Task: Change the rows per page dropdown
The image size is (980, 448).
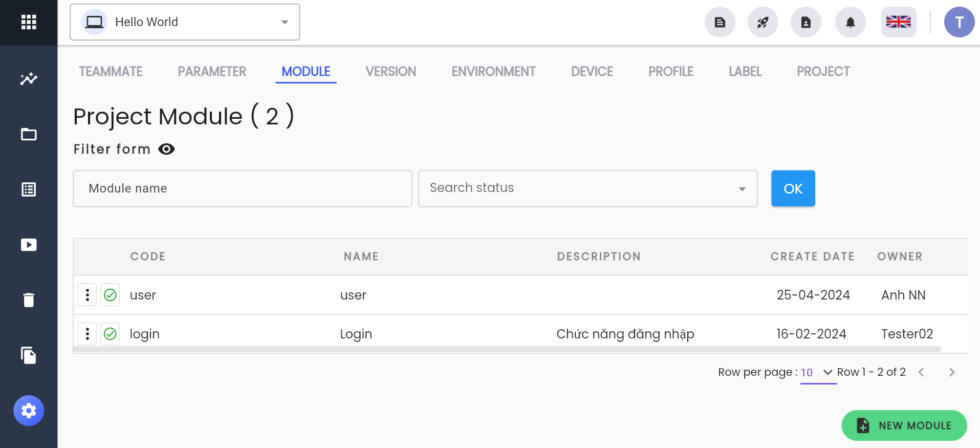Action: coord(818,372)
